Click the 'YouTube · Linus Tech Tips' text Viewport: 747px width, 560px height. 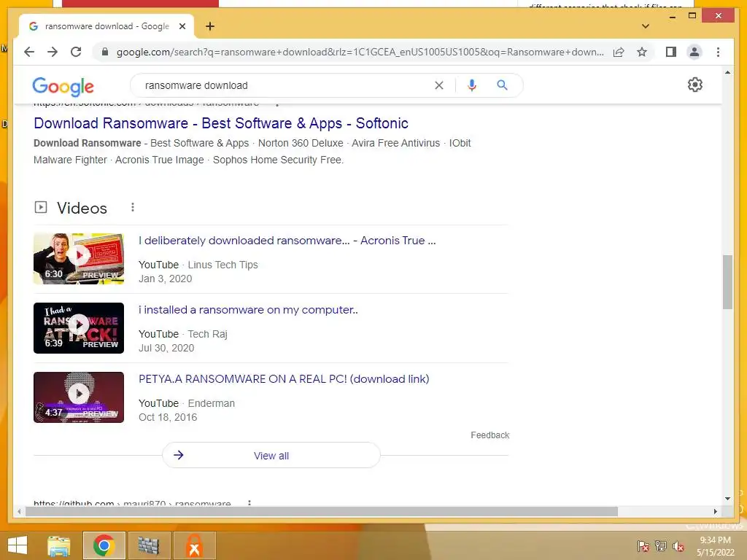(198, 265)
